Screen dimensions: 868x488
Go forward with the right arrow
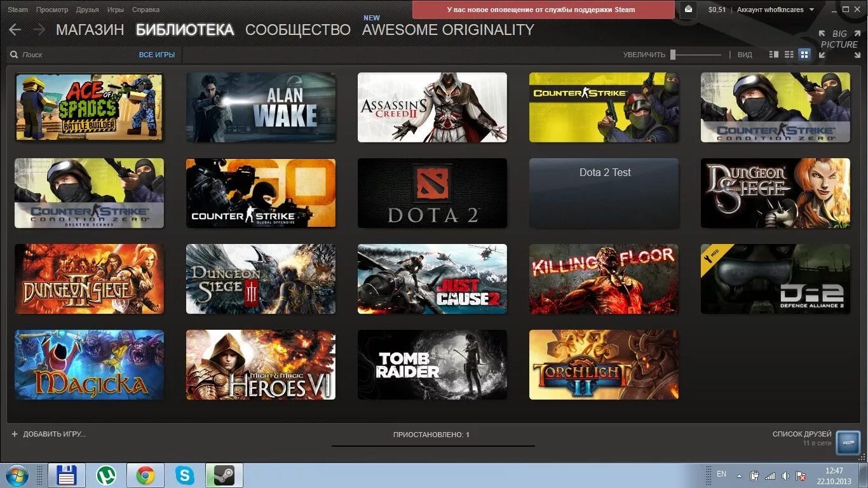(38, 30)
